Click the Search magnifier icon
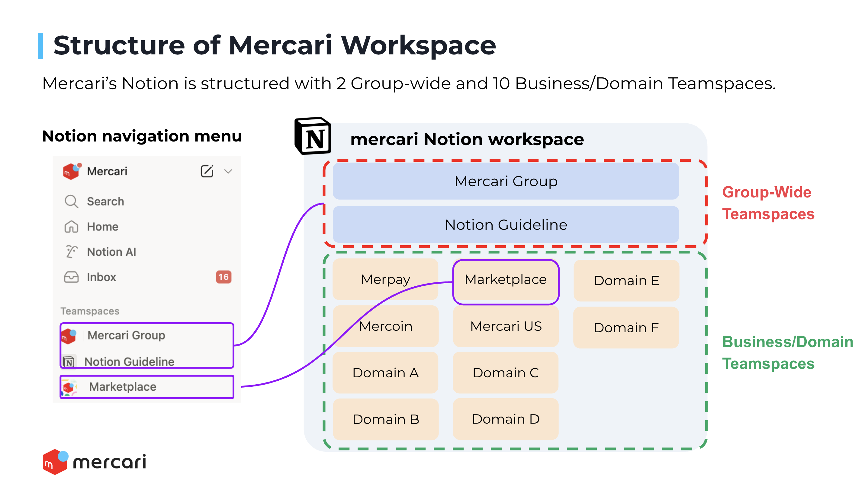Viewport: 868px width, 488px height. click(71, 201)
